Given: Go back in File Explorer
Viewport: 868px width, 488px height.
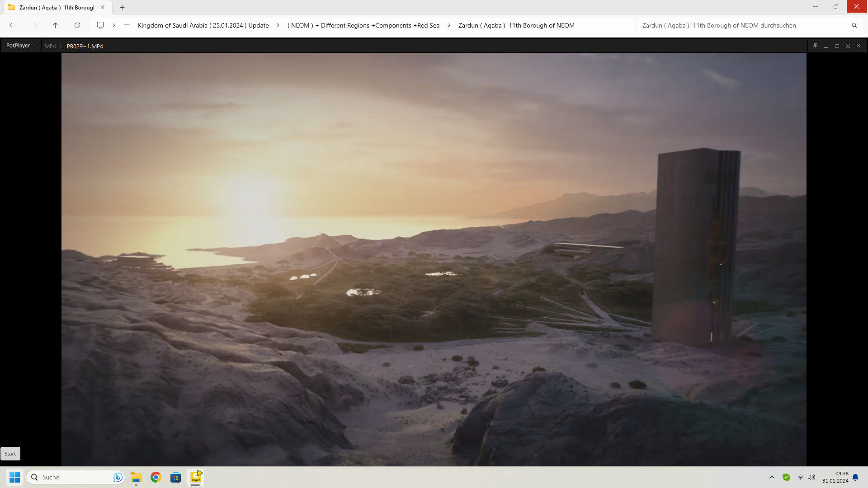Looking at the screenshot, I should [x=12, y=25].
